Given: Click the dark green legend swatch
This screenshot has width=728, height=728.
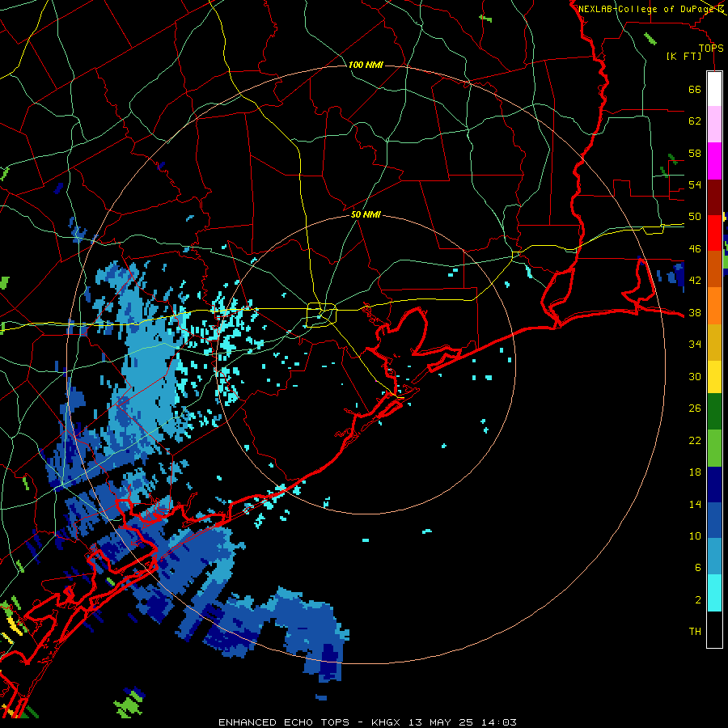Looking at the screenshot, I should click(714, 412).
